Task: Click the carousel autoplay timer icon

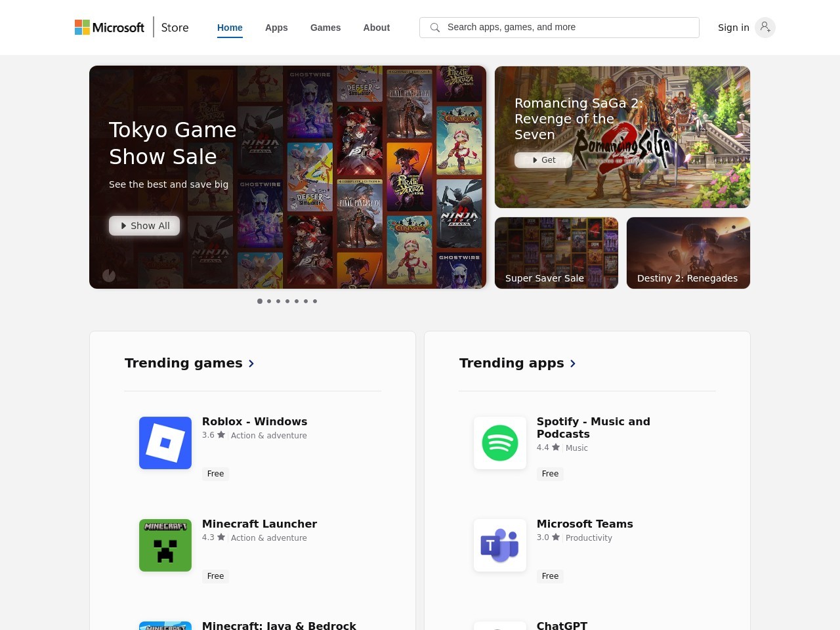Action: point(109,276)
